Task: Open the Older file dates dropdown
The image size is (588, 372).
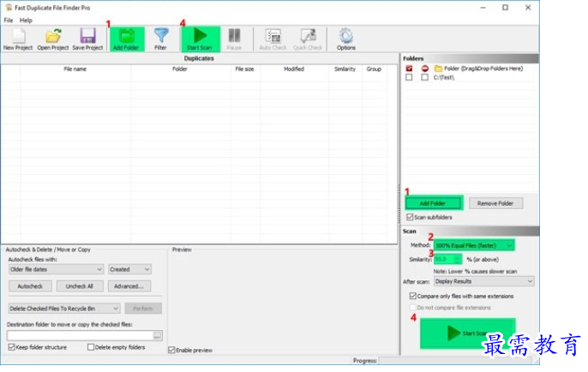Action: click(56, 269)
